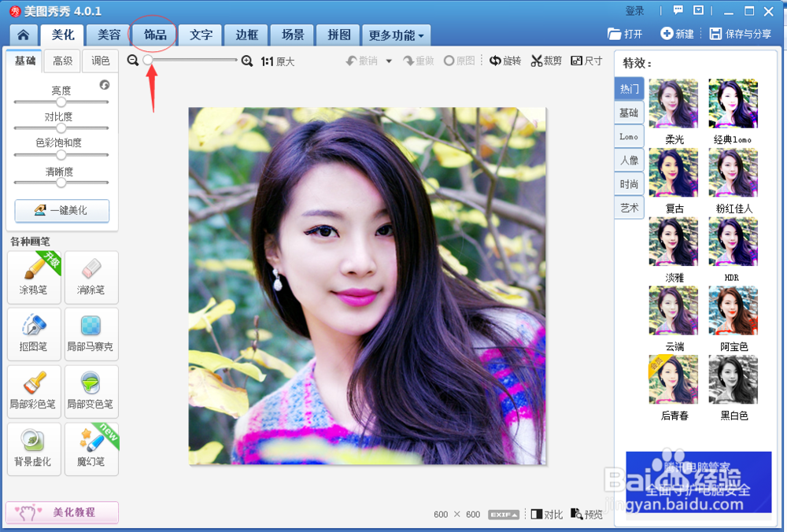Screen dimensions: 787x532
Task: Select the 基础 adjustment tab
Action: coord(24,61)
